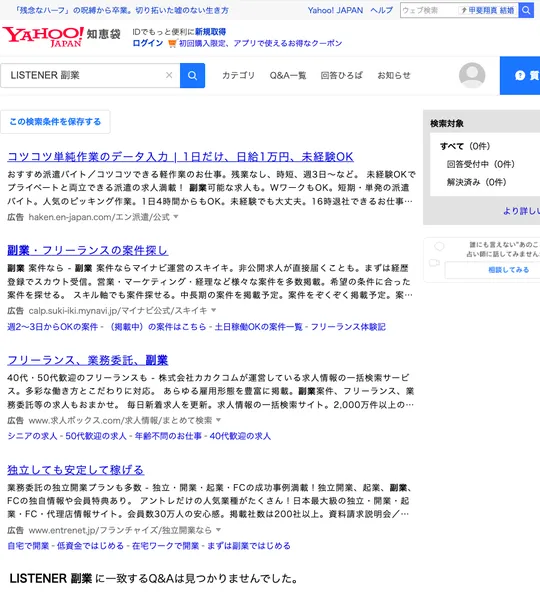
Task: Click the ログイン link
Action: (148, 43)
